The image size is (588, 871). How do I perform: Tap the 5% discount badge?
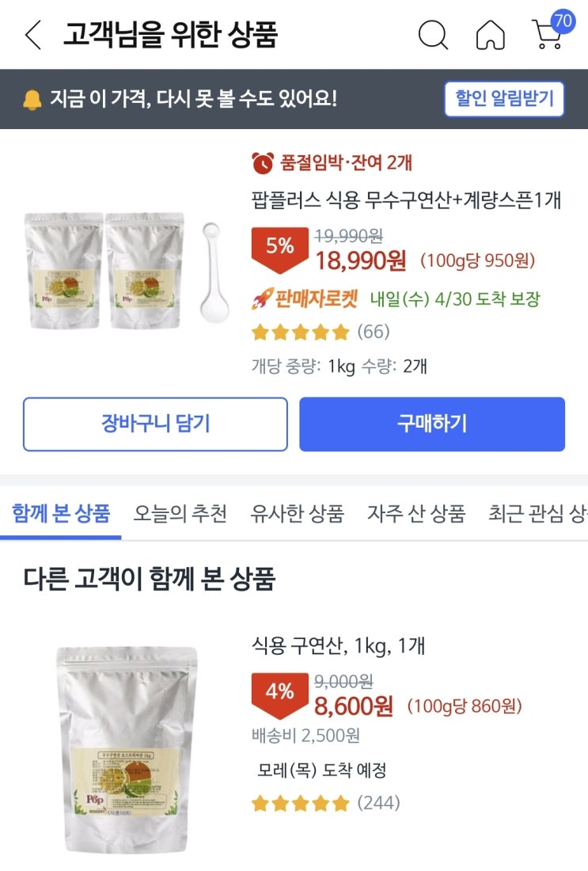click(279, 246)
